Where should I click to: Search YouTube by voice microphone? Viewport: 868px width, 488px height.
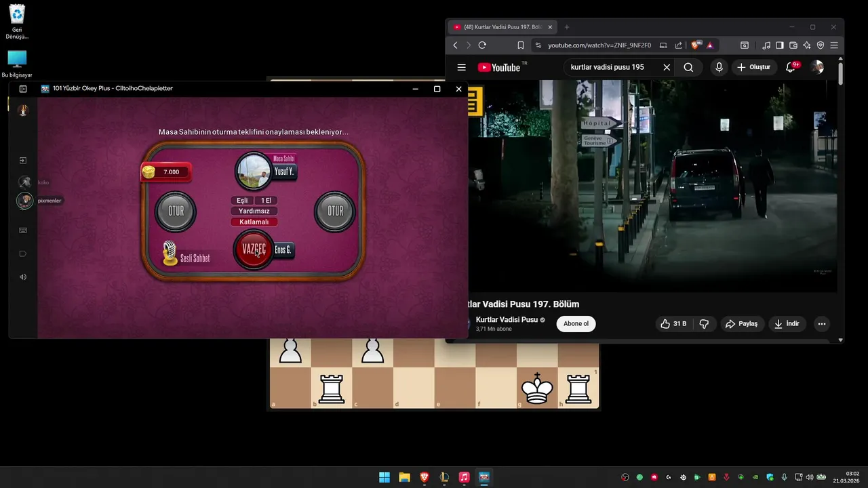[x=719, y=67]
